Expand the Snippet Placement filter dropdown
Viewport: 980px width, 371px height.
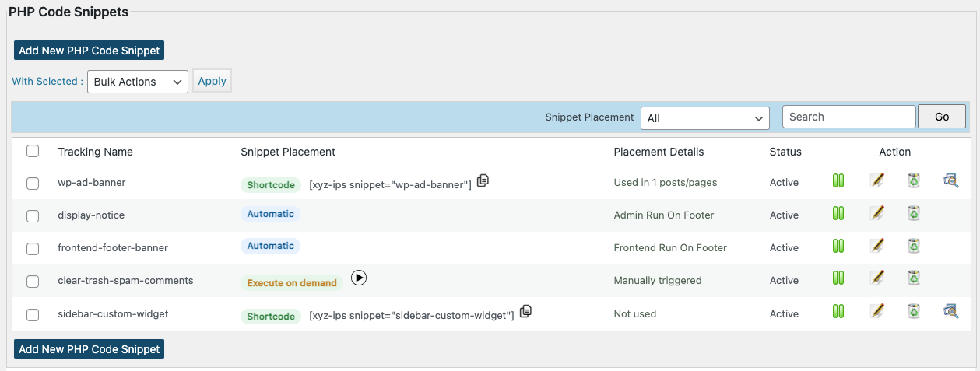pyautogui.click(x=704, y=118)
